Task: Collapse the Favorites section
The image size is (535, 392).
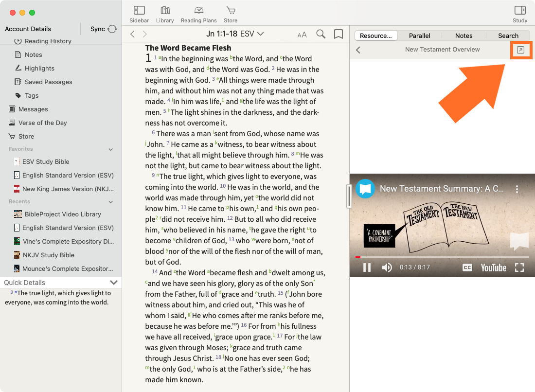Action: (x=111, y=149)
